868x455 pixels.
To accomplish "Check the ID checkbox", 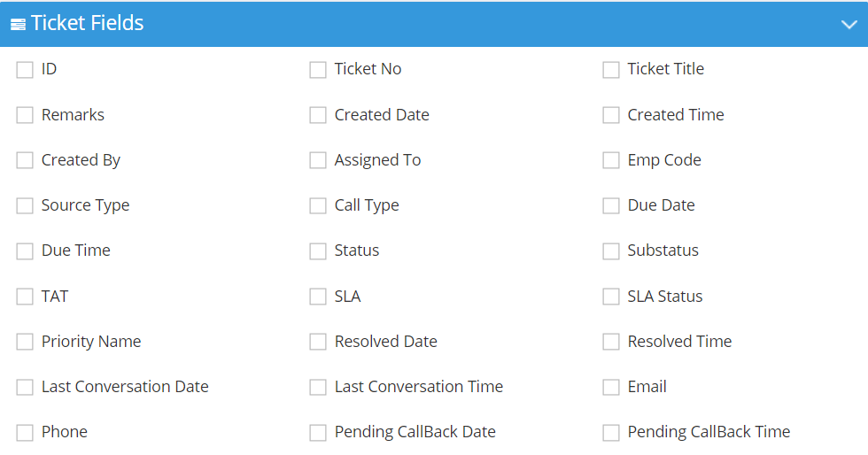I will (x=25, y=70).
